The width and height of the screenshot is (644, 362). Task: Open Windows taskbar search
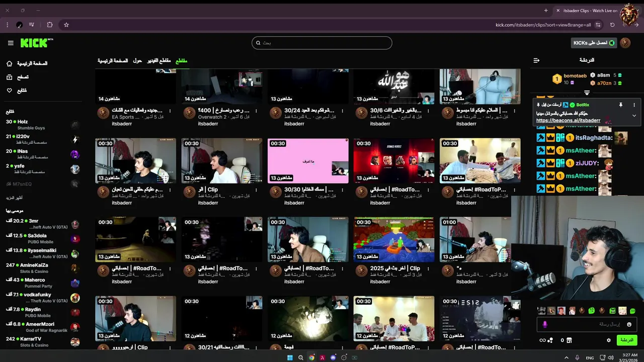[x=301, y=357]
